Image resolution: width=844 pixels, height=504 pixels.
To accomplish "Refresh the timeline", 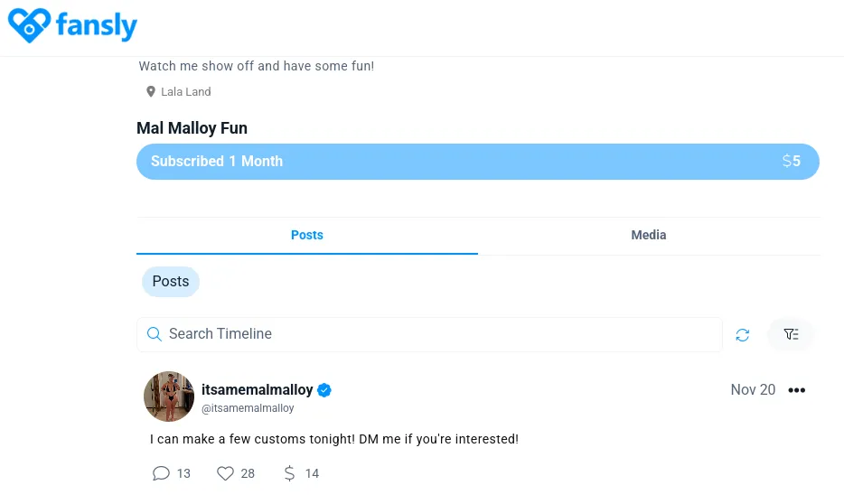I will (x=743, y=334).
